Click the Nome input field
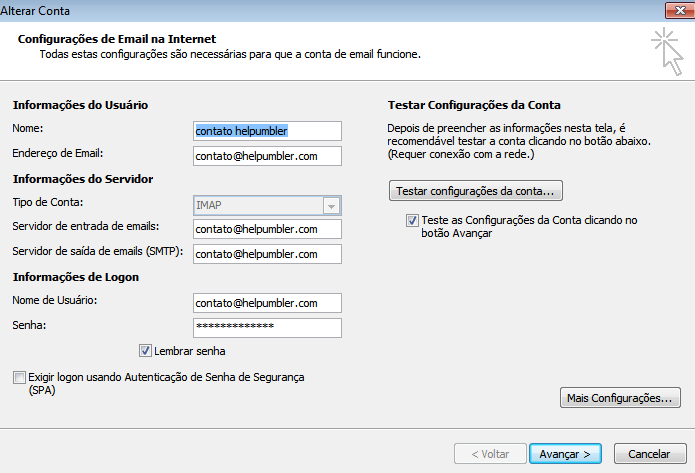This screenshot has width=695, height=473. pyautogui.click(x=267, y=131)
